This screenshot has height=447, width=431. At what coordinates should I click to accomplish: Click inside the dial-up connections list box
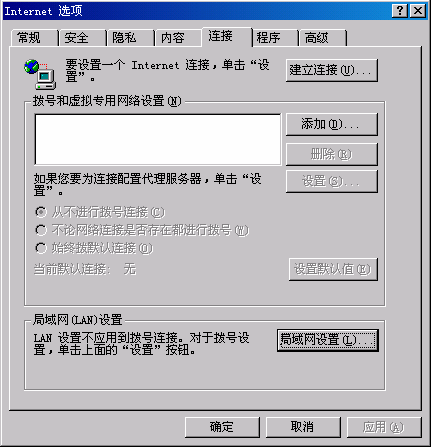coord(158,139)
